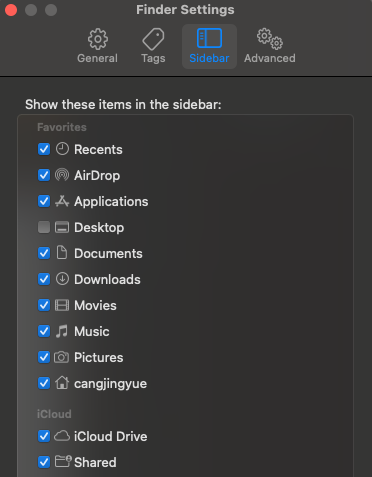Screen dimensions: 372x477
Task: Click the Shared folder icon
Action: point(63,461)
